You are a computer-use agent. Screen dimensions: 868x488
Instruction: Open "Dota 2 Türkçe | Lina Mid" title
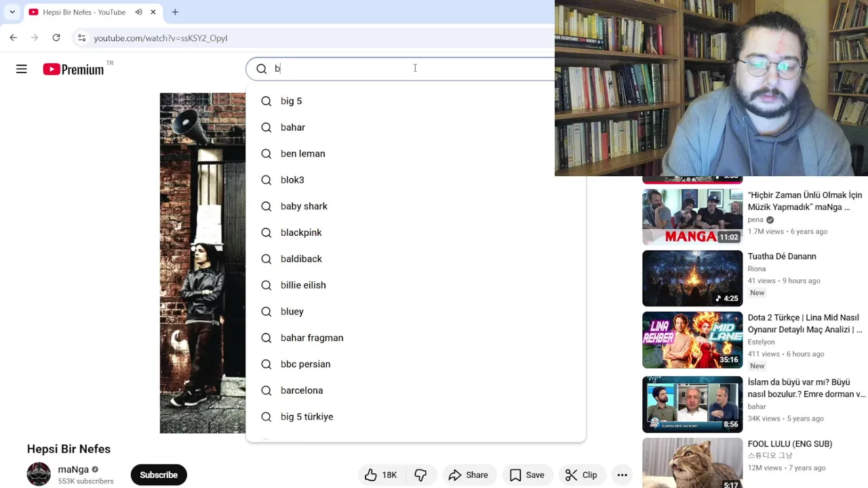coord(805,323)
